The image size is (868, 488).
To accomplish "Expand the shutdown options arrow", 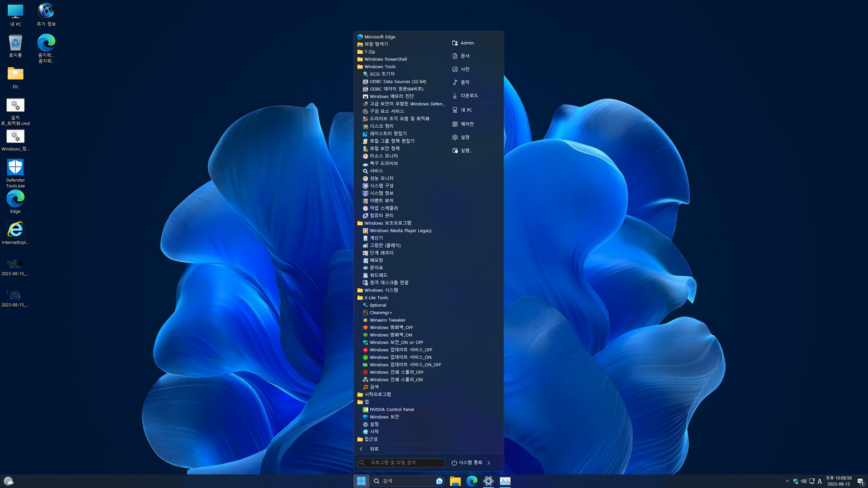I will 489,462.
